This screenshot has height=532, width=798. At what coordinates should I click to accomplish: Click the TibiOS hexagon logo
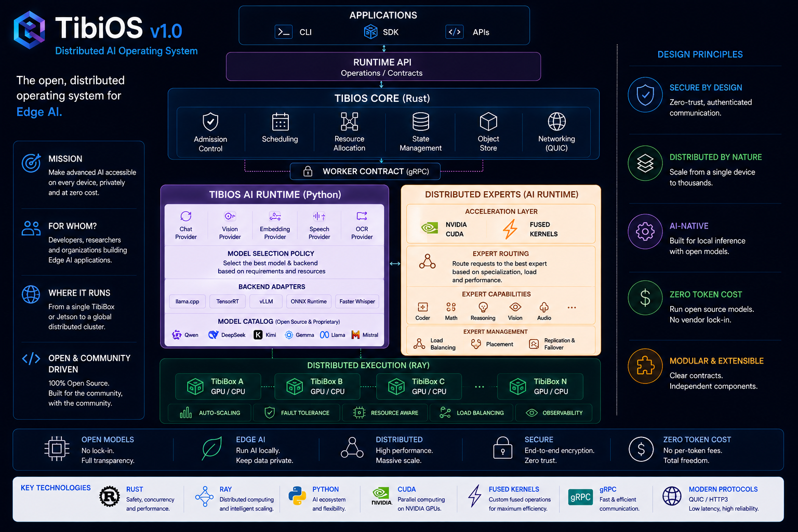(29, 30)
